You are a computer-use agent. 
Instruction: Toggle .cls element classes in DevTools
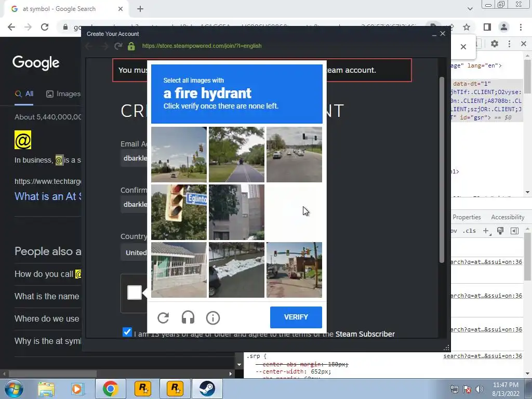470,231
